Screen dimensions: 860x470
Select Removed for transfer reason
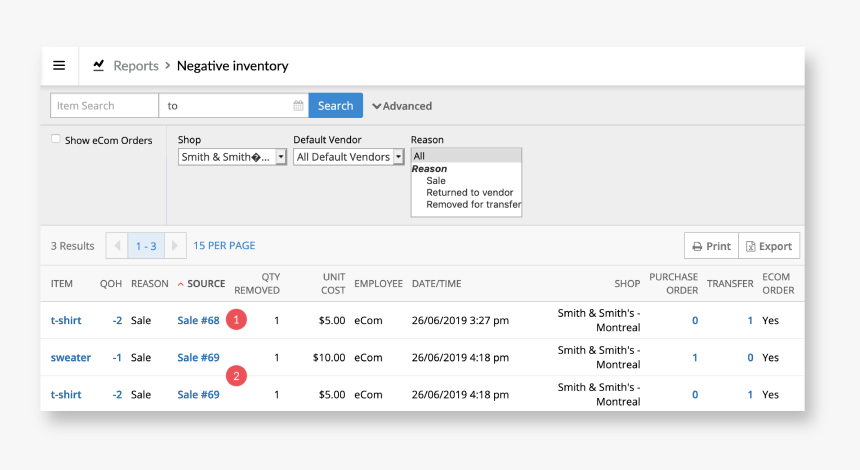point(473,205)
